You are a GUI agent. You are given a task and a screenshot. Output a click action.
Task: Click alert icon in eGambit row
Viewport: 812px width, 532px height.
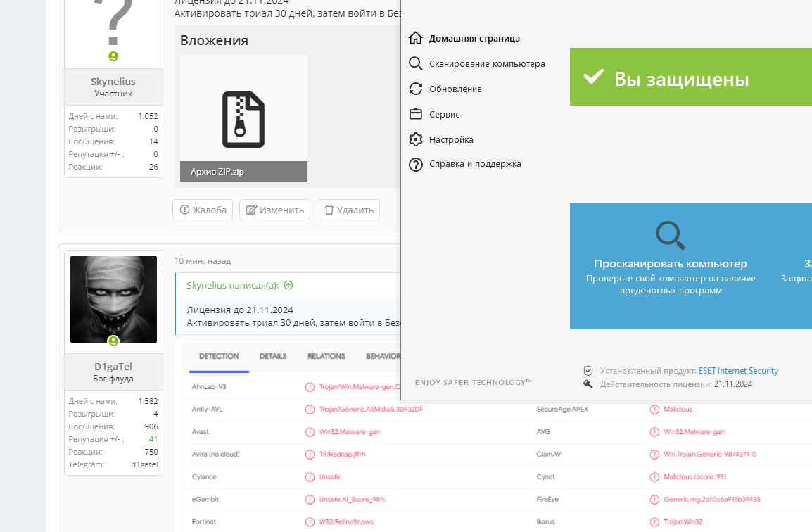point(310,500)
